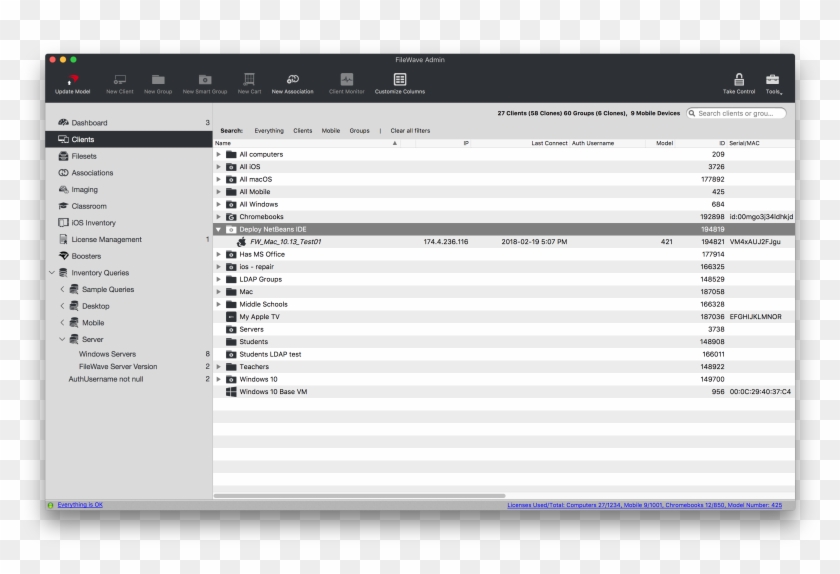This screenshot has width=840, height=574.
Task: Open the Tools toolbox menu
Action: 773,79
